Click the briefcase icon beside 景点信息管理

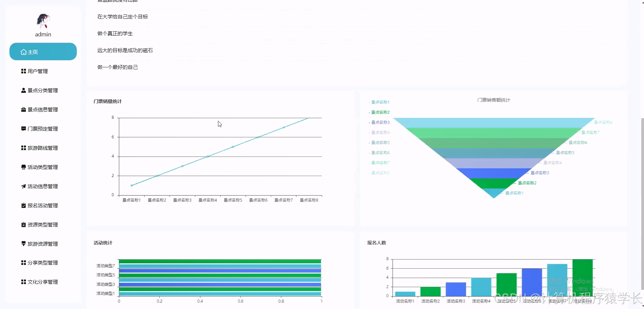click(x=24, y=109)
